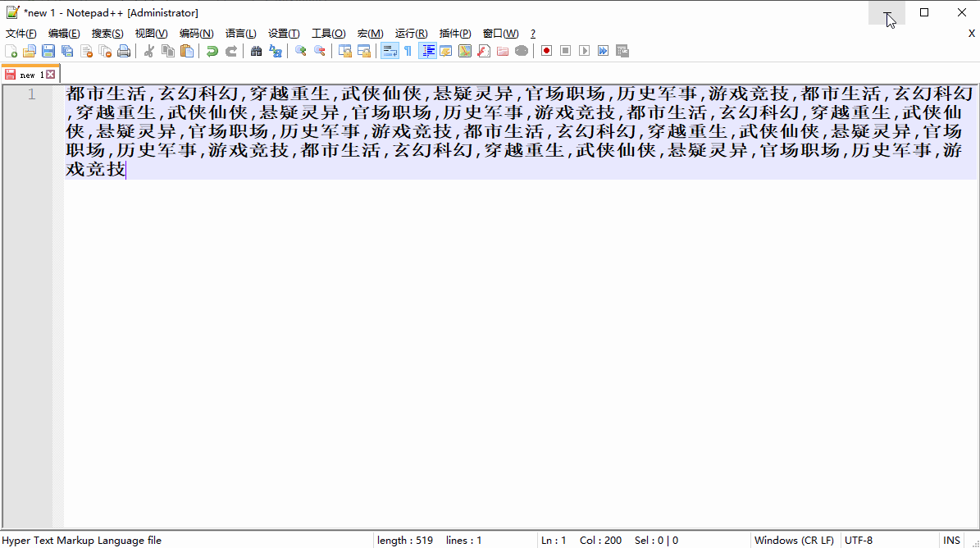
Task: Open the 语言(L) menu
Action: point(240,33)
